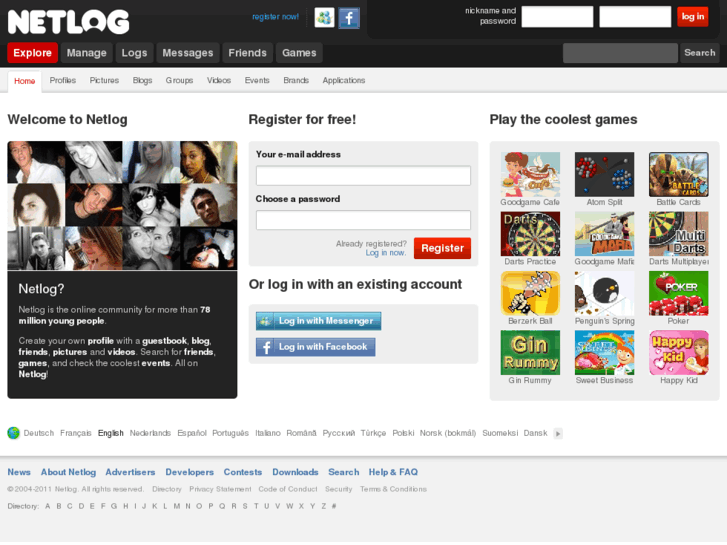This screenshot has width=727, height=545.
Task: Open the Terms & Conditions link
Action: (393, 489)
